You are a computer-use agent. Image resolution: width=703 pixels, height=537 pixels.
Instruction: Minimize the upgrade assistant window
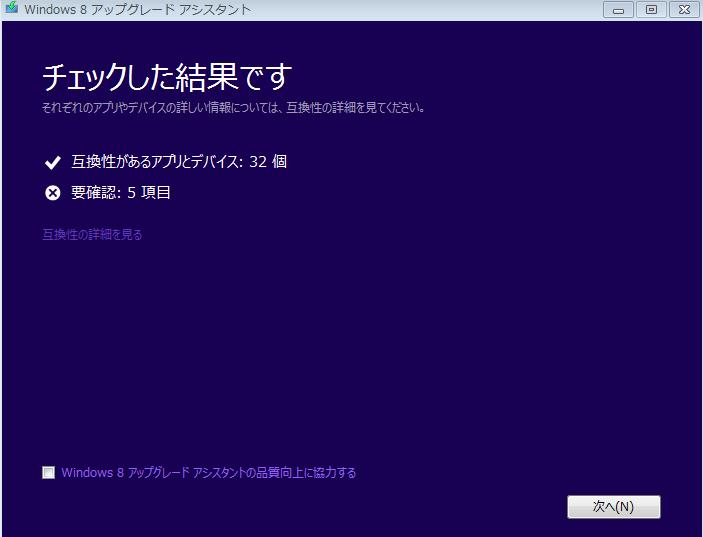click(x=618, y=9)
